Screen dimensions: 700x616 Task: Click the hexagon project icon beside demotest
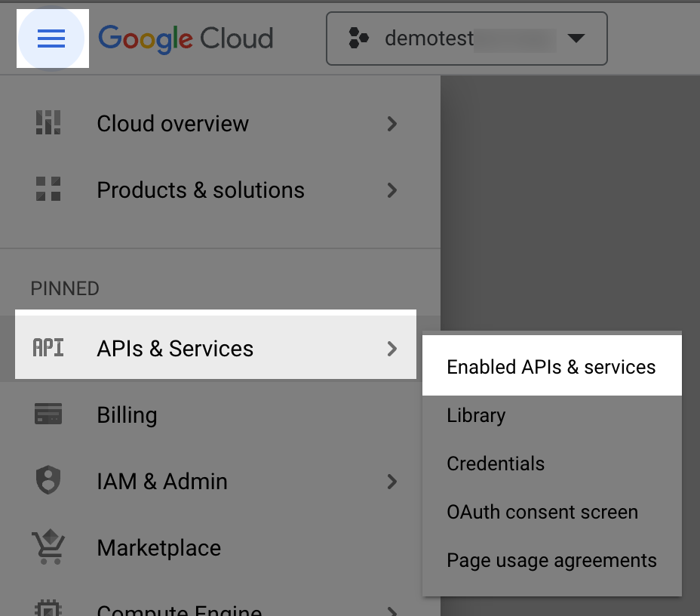359,38
